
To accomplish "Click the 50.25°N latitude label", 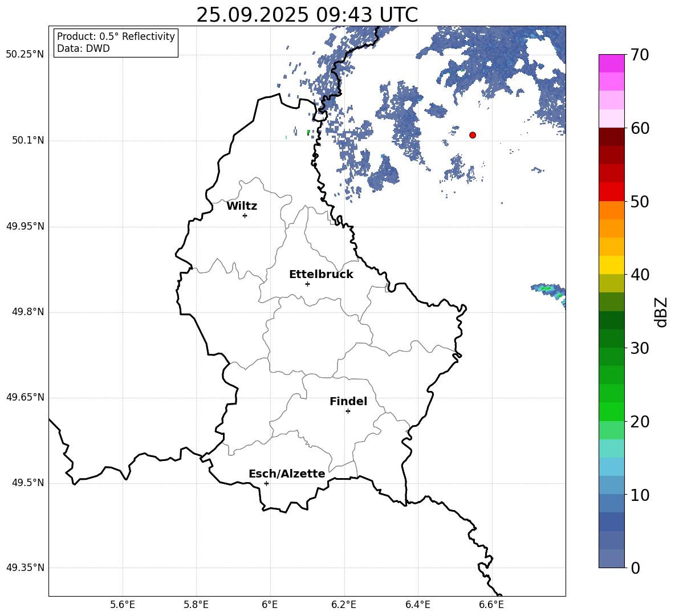I will 25,55.
